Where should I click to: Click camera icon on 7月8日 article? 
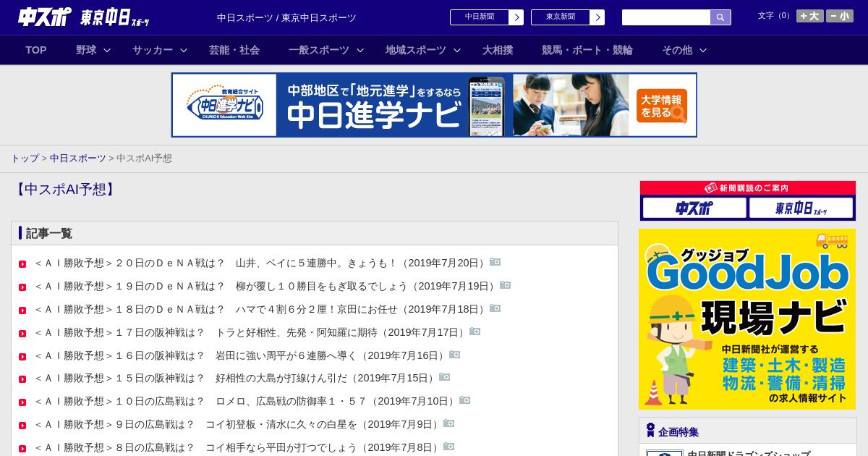pyautogui.click(x=449, y=447)
